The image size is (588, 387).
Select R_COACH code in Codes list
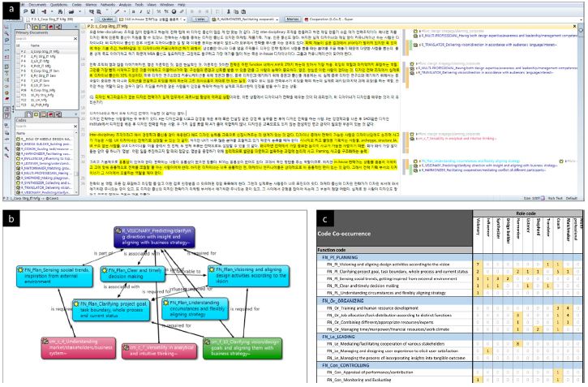(45, 148)
